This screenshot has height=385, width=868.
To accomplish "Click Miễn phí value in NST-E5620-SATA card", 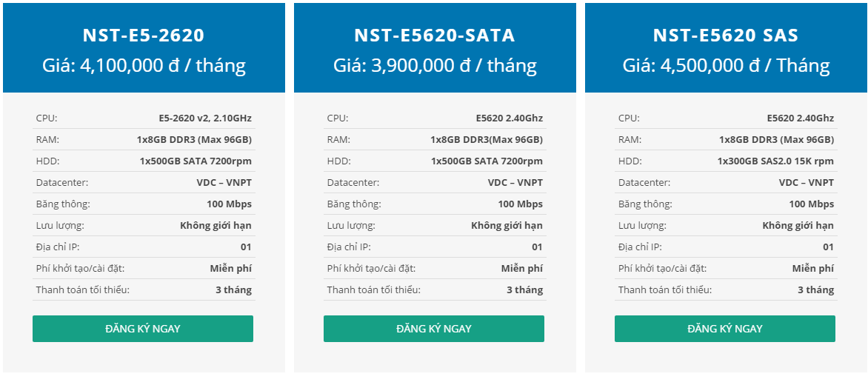I will [522, 269].
